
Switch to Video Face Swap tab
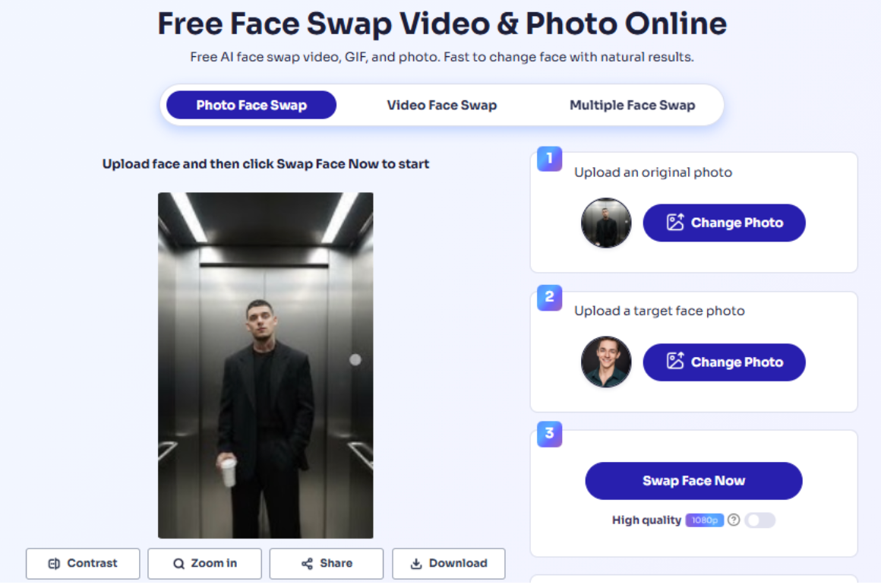441,105
